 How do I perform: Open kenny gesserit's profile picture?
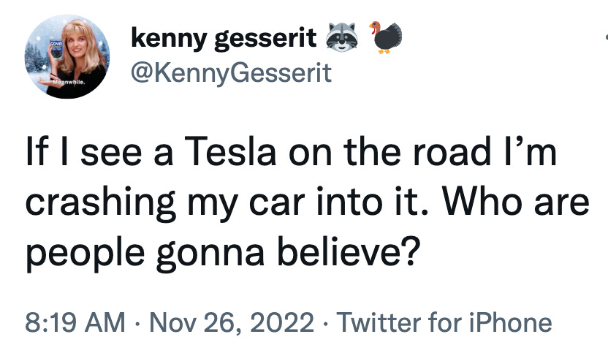tap(67, 56)
